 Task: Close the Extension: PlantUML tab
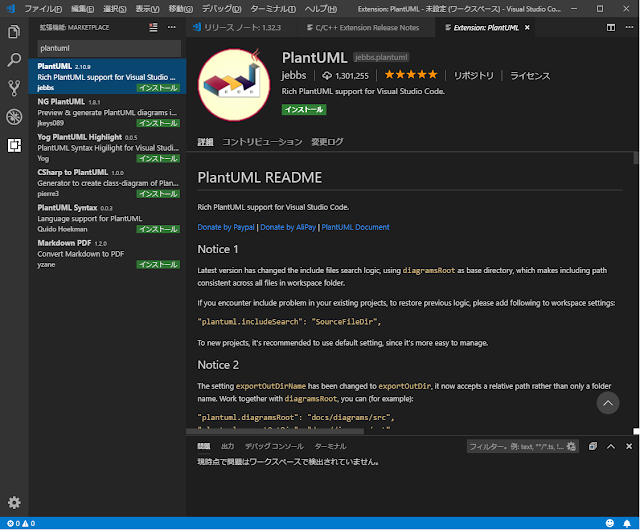click(527, 27)
